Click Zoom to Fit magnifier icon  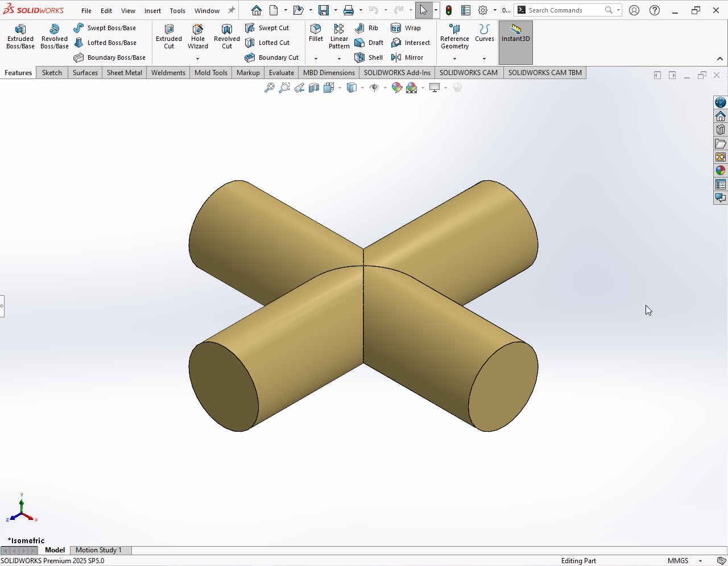point(270,88)
